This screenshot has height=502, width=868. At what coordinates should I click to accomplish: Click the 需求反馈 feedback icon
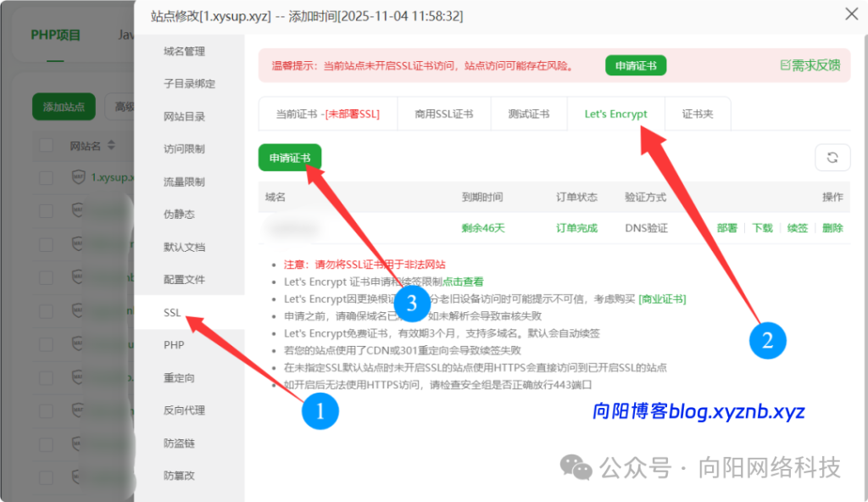pyautogui.click(x=785, y=65)
